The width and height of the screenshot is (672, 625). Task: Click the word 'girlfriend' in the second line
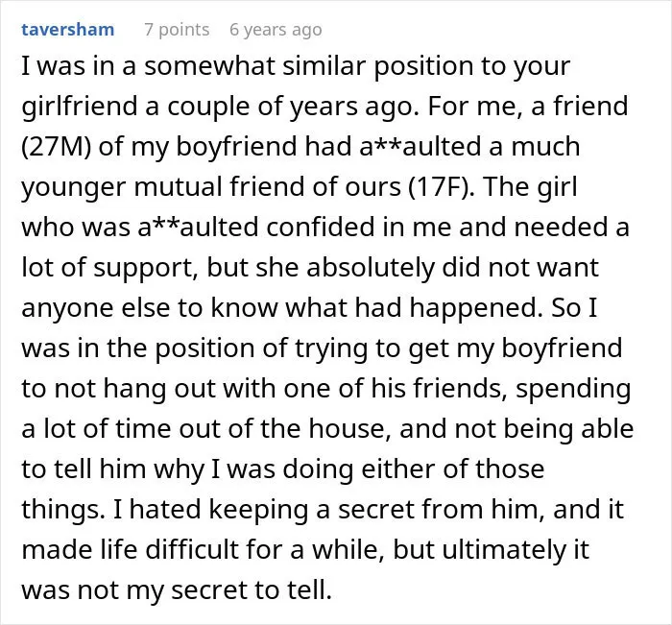80,107
